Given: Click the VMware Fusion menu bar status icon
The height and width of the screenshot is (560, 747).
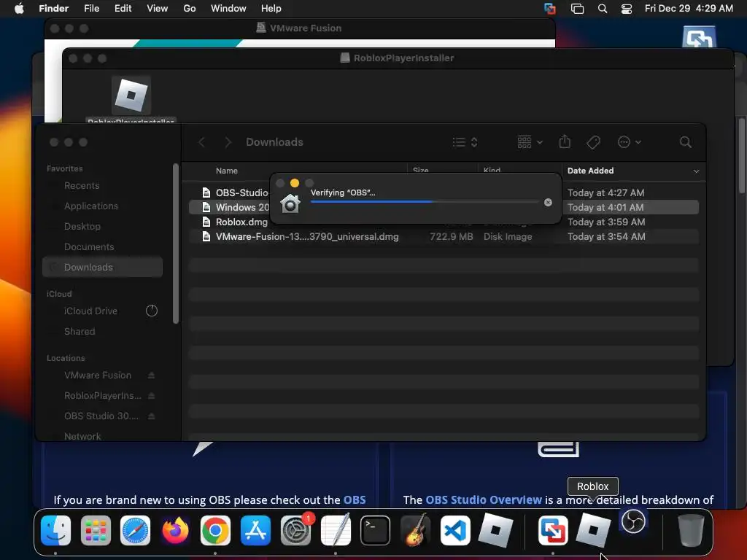Looking at the screenshot, I should (x=550, y=9).
